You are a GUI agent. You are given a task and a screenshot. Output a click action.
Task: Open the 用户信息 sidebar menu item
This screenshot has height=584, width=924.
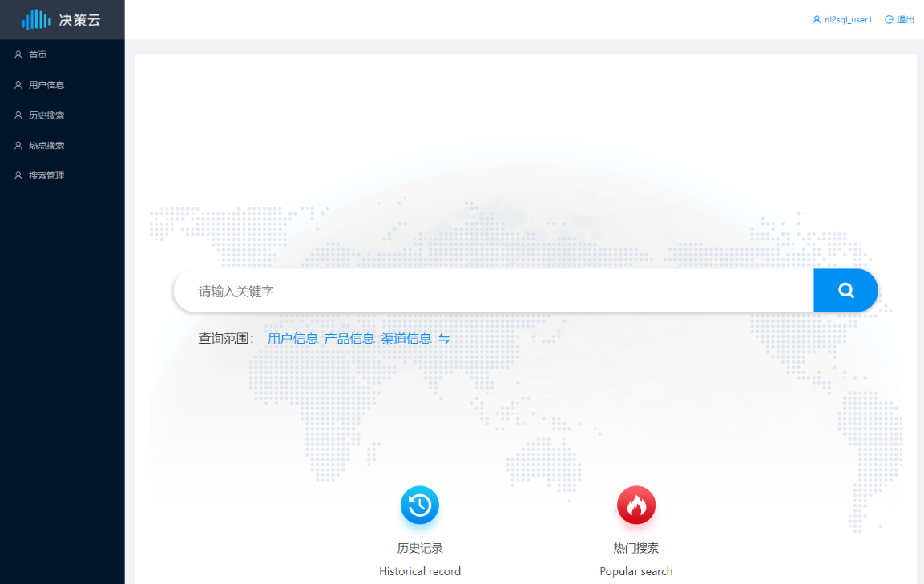coord(46,85)
